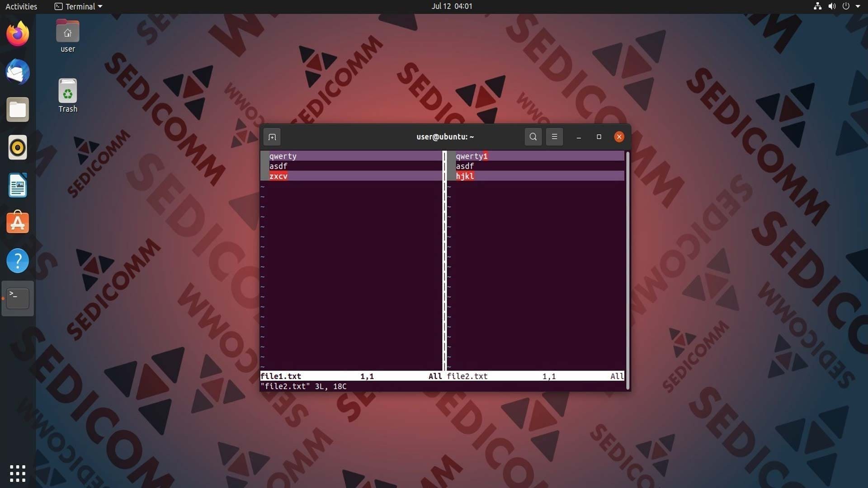The height and width of the screenshot is (488, 868).
Task: Open the terminal hamburger menu
Action: (x=554, y=137)
